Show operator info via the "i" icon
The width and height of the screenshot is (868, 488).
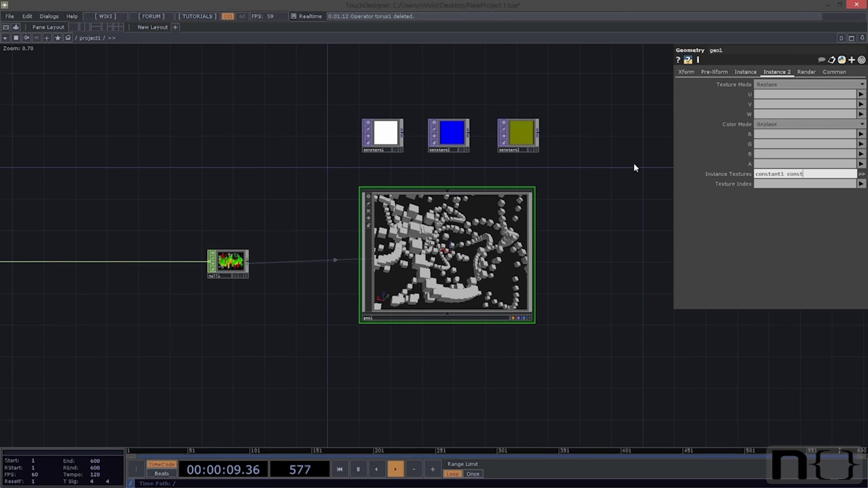(x=698, y=60)
